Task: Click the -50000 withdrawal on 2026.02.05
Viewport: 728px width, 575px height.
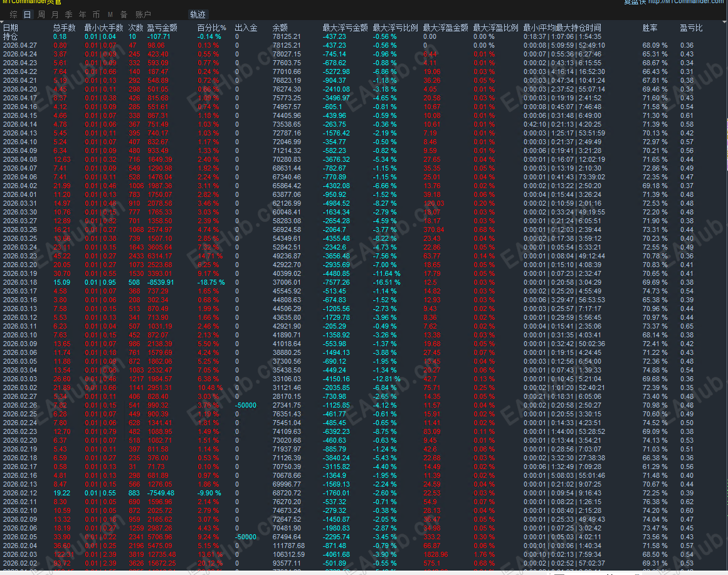Action: pyautogui.click(x=246, y=537)
